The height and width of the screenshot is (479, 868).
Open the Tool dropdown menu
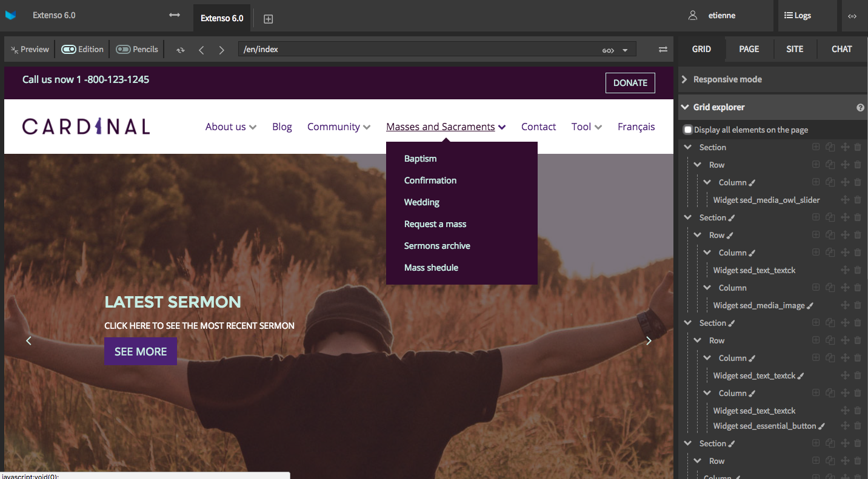coord(587,127)
